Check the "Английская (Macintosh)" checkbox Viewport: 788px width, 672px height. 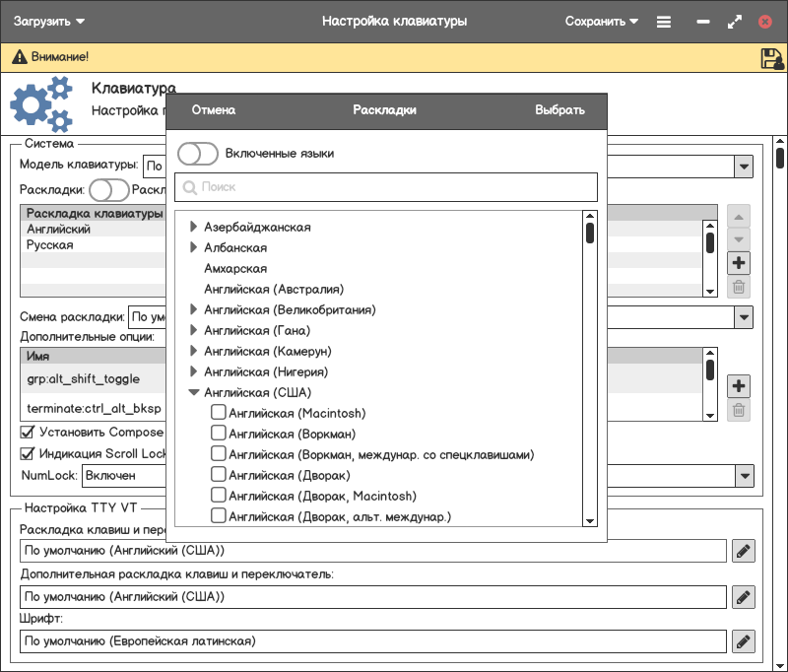(x=219, y=413)
